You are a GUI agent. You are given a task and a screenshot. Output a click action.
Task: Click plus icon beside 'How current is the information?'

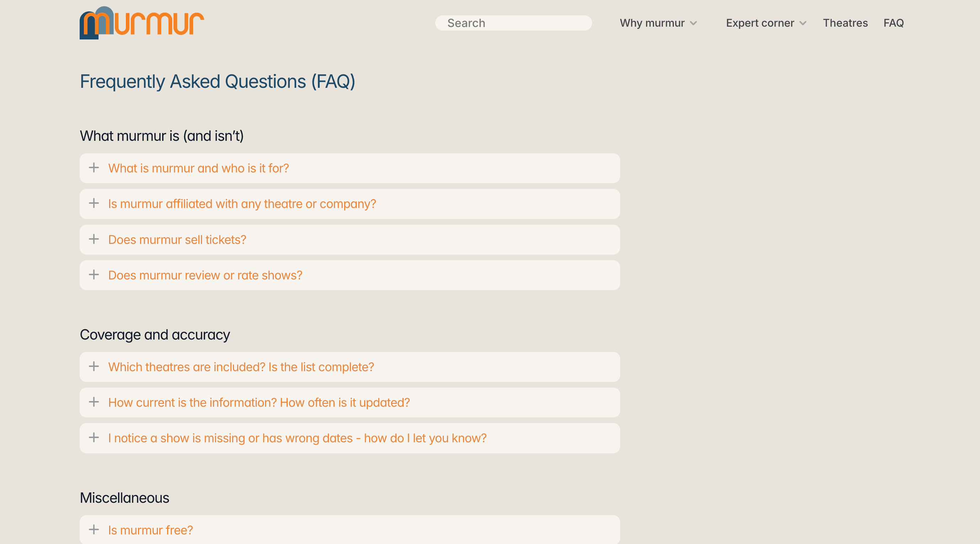[94, 402]
